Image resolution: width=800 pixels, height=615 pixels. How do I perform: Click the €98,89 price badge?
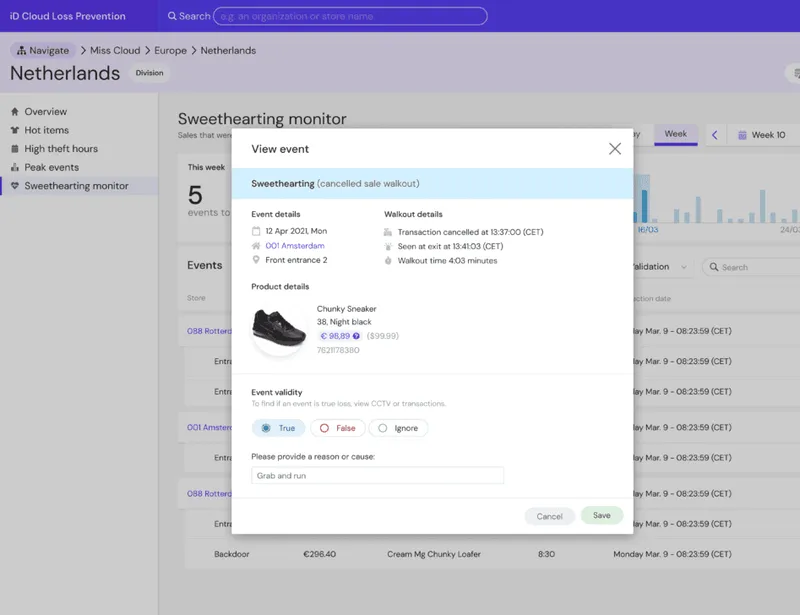339,336
